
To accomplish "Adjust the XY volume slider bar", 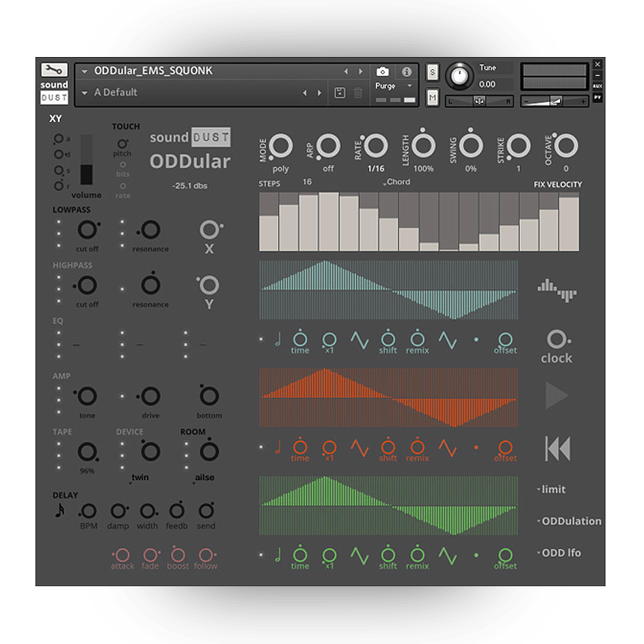I will click(86, 159).
